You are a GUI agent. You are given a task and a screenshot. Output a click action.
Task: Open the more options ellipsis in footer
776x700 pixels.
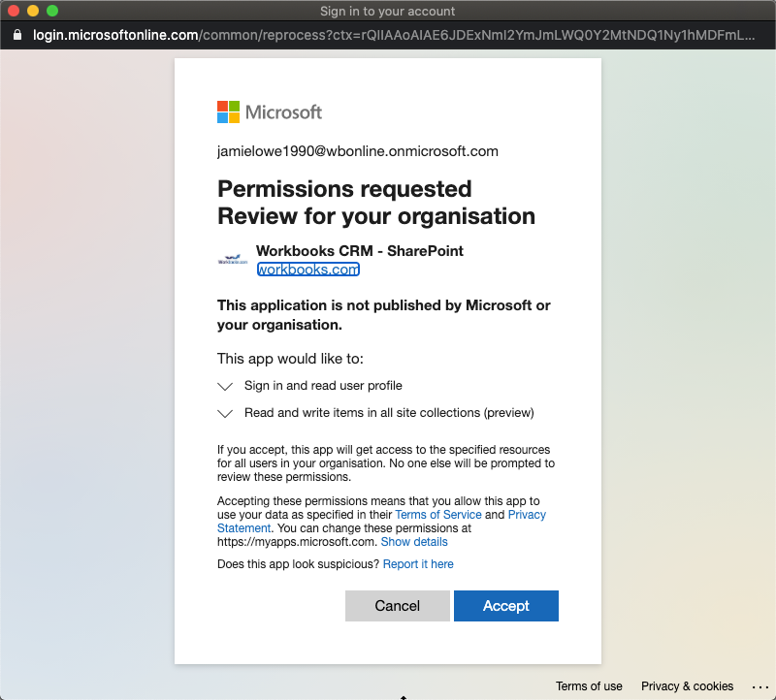(x=760, y=686)
